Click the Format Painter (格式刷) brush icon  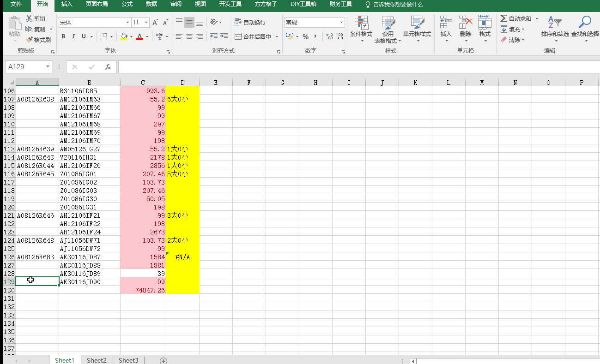pyautogui.click(x=29, y=40)
